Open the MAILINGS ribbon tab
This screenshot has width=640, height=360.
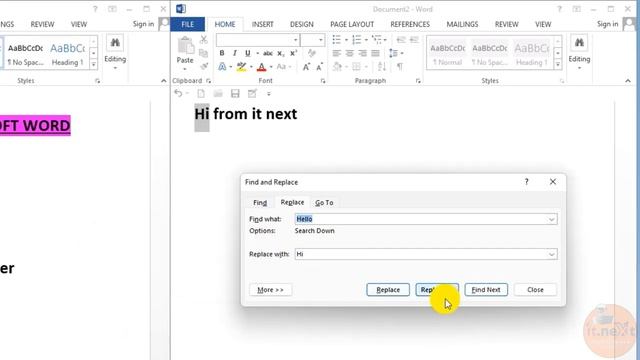[x=462, y=24]
